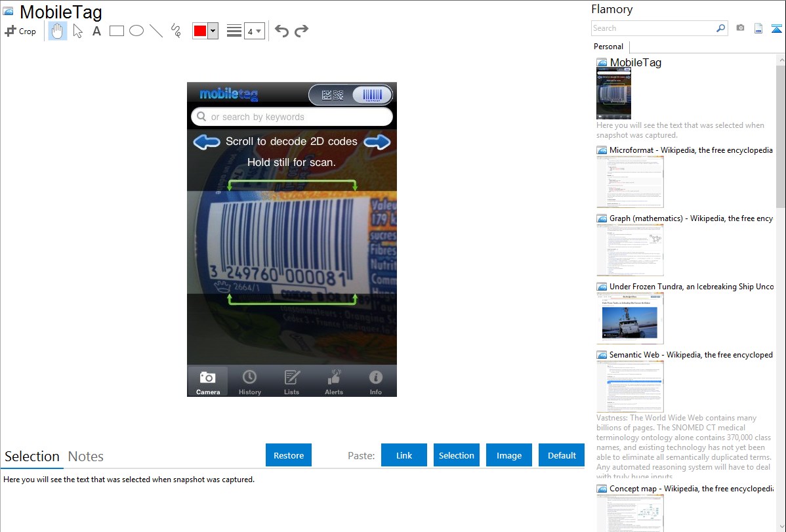Click the Graph (mathematics) title text
This screenshot has width=786, height=532.
pos(692,218)
